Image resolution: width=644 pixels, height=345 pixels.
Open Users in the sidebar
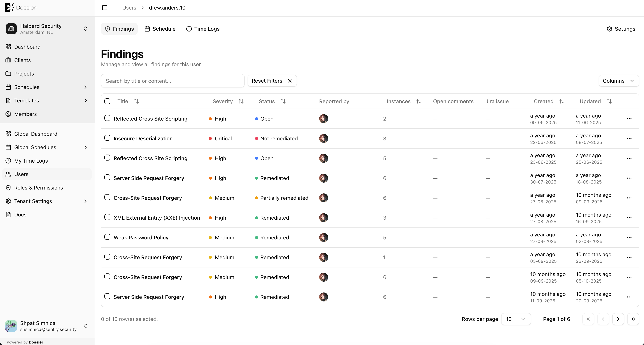(x=47, y=174)
